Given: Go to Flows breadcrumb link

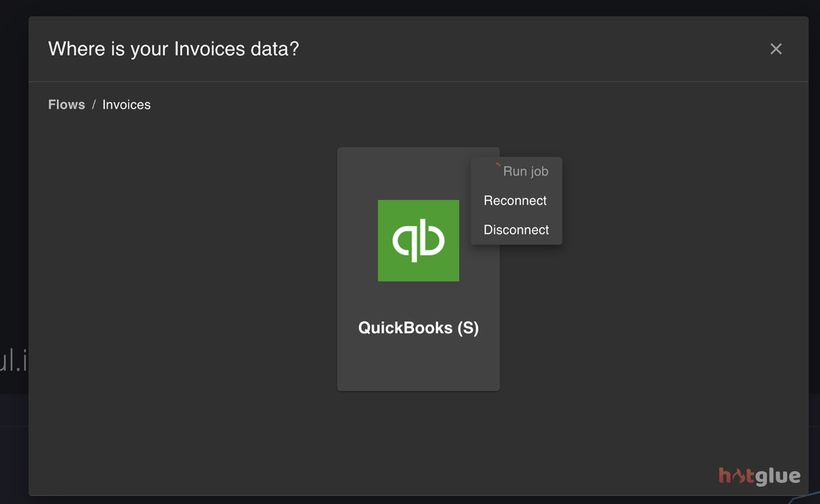Looking at the screenshot, I should pos(66,104).
